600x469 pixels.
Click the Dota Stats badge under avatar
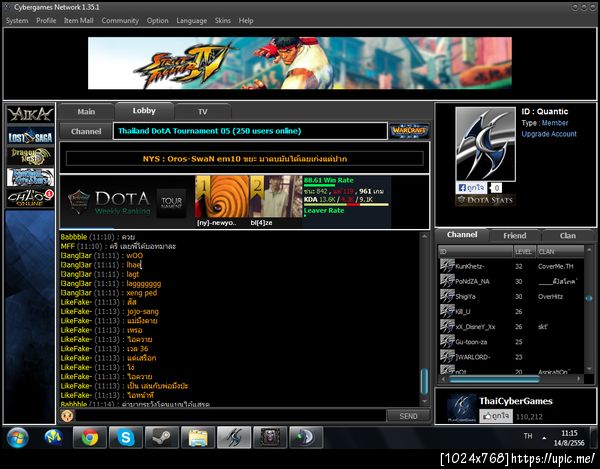pos(485,200)
